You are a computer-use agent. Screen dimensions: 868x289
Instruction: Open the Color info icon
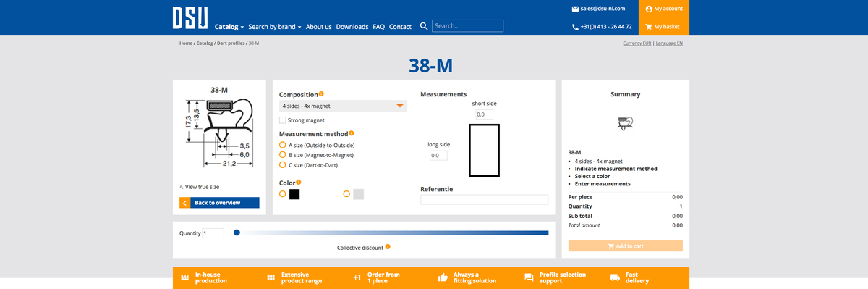pyautogui.click(x=298, y=182)
